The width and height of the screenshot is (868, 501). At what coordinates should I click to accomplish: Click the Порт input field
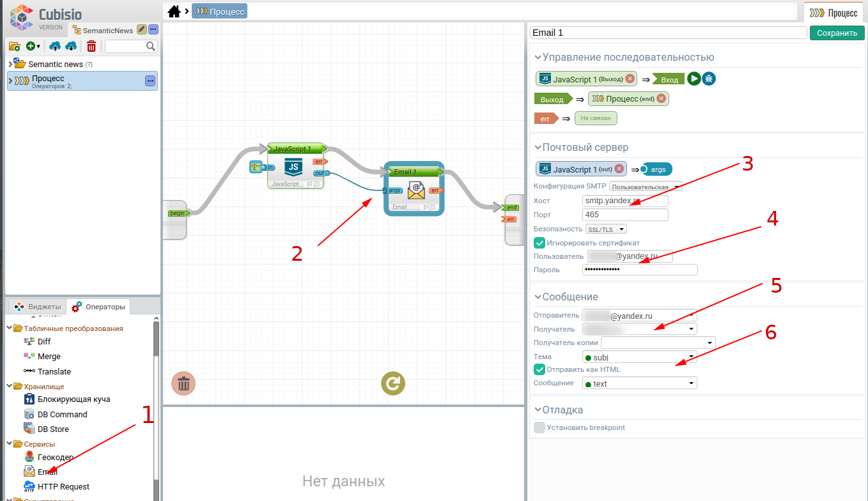624,215
